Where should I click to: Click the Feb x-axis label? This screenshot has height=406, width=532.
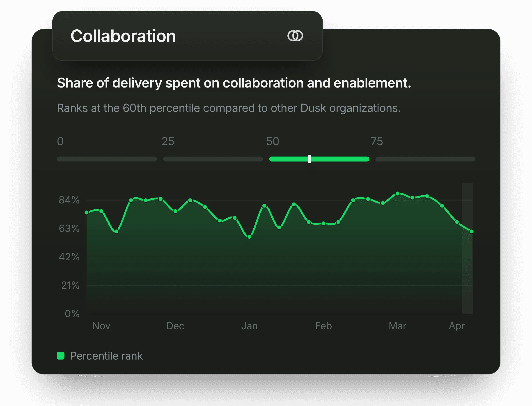pos(323,326)
